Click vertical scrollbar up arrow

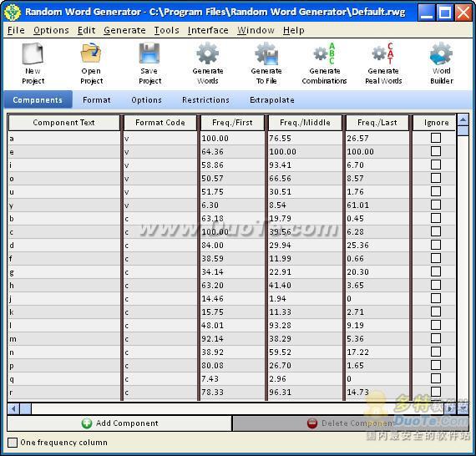pyautogui.click(x=463, y=120)
